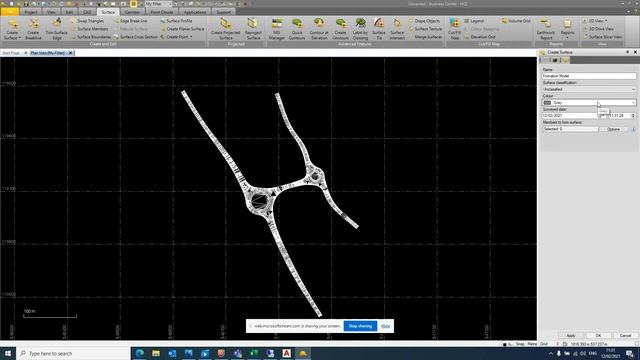Toggle the Legend option in Cut/Fill Map
Image resolution: width=640 pixels, height=360 pixels.
coord(474,21)
